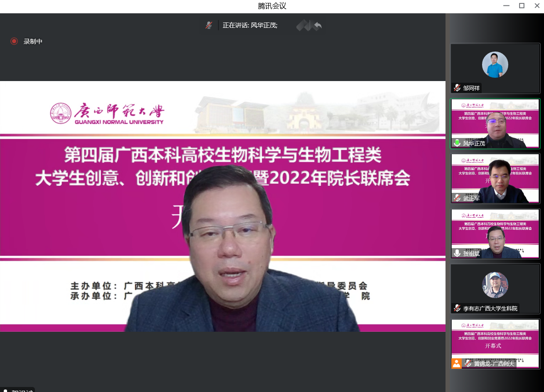Click muted mic icon beside 邹同祥
Viewport: 544px width, 392px height.
coord(457,88)
